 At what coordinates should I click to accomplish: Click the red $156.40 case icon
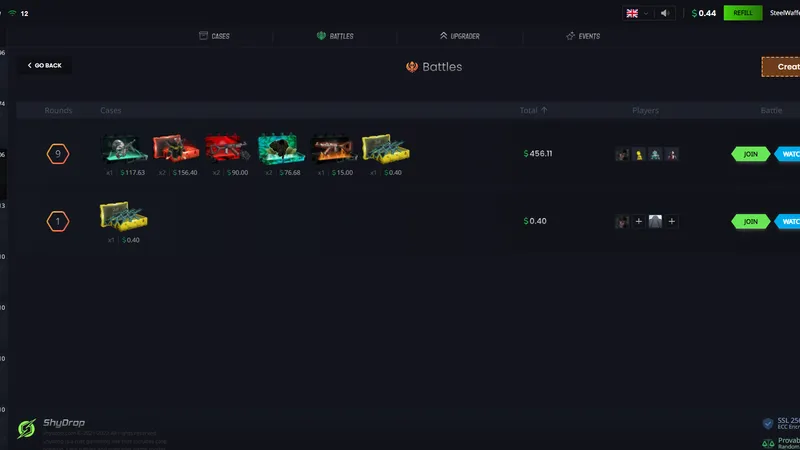177,149
